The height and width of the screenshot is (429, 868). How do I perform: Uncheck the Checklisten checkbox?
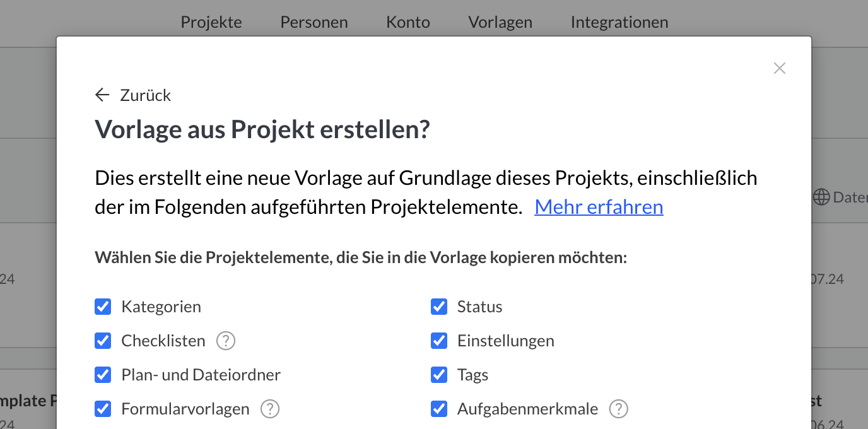(x=103, y=341)
